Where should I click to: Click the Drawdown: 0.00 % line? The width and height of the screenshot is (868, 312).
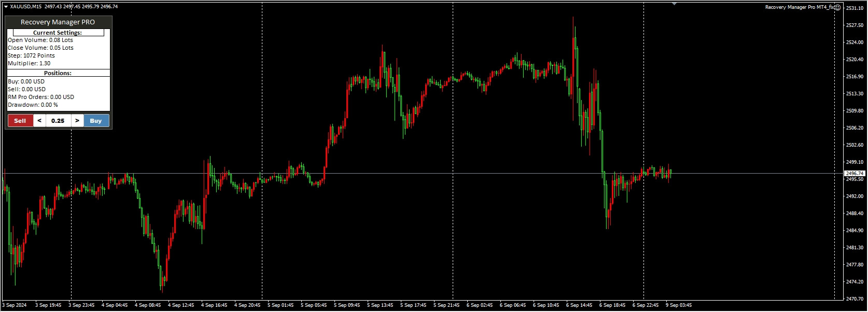coord(33,105)
